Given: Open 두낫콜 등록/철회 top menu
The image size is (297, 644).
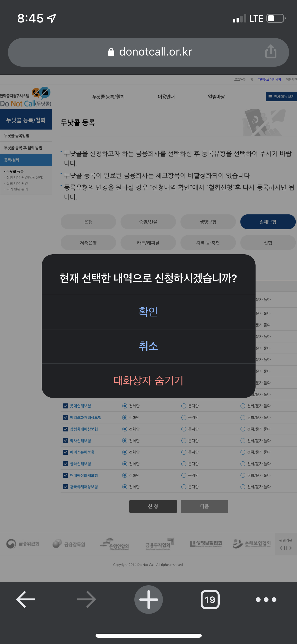Looking at the screenshot, I should [109, 97].
